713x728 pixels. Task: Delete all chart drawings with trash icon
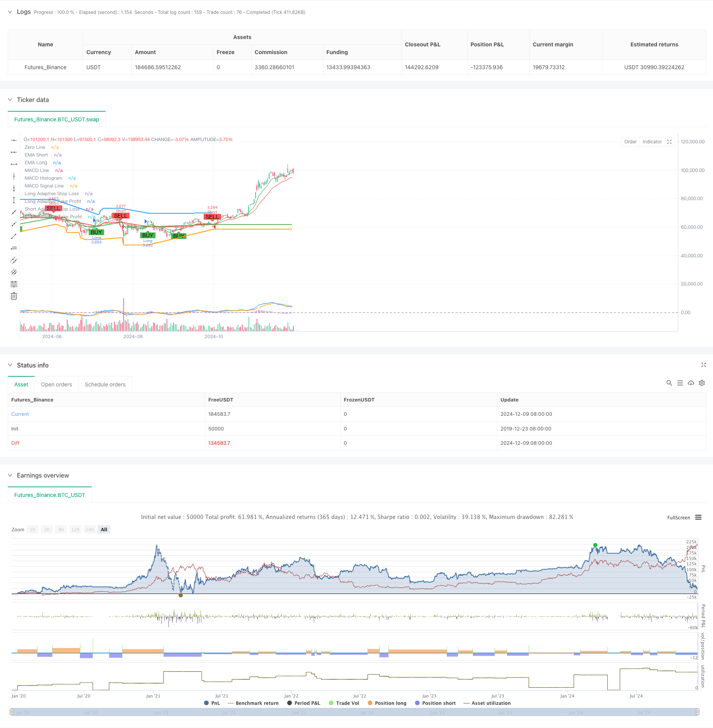pos(14,296)
